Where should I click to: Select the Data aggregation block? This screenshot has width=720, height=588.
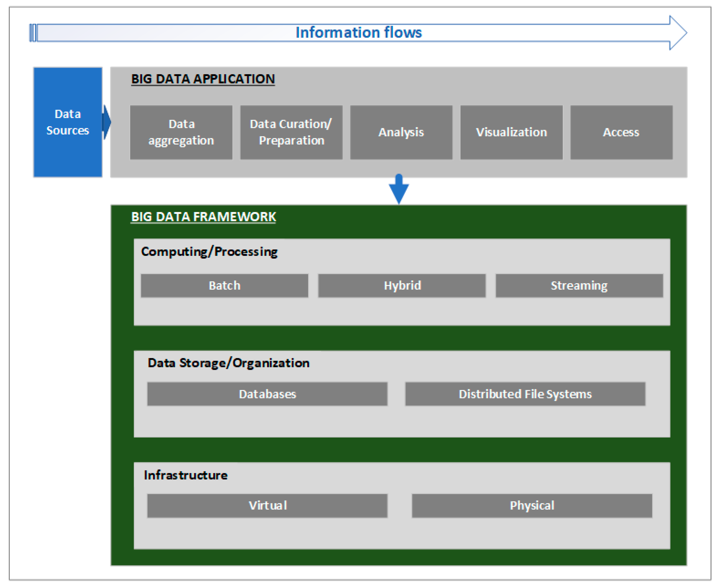point(181,132)
